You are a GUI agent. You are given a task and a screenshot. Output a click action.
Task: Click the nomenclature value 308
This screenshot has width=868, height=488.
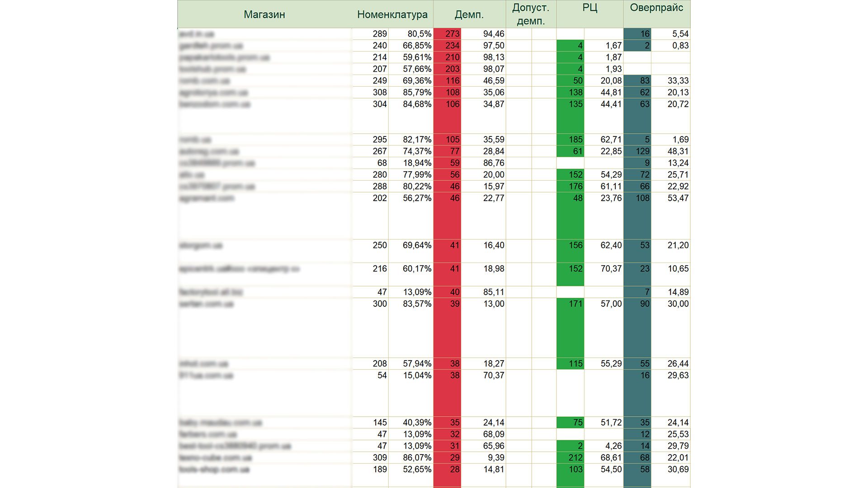coord(380,92)
